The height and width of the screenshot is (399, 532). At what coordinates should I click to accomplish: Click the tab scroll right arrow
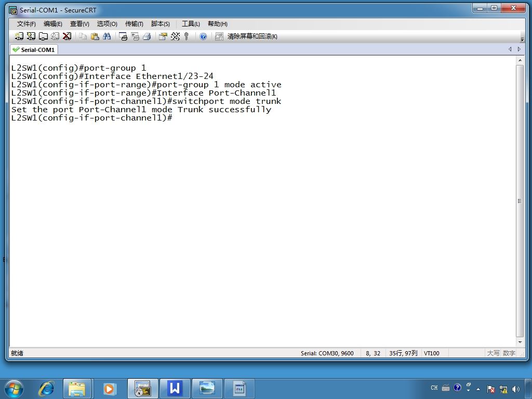(519, 49)
